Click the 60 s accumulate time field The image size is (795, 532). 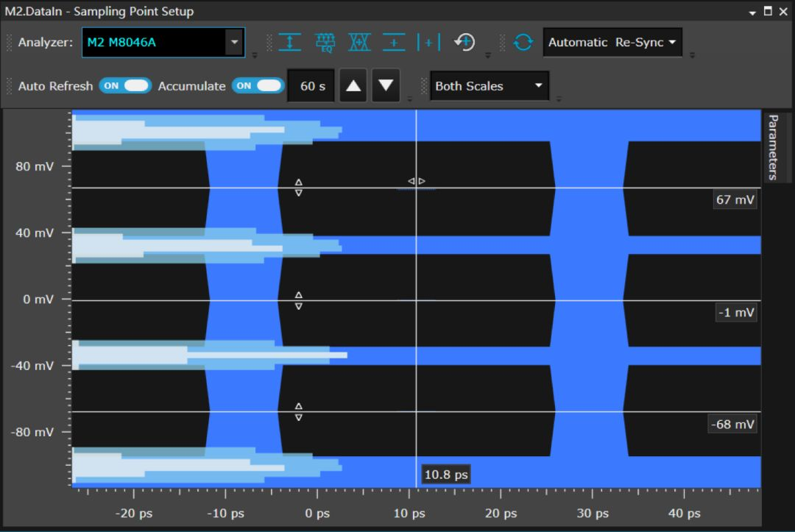[x=311, y=85]
